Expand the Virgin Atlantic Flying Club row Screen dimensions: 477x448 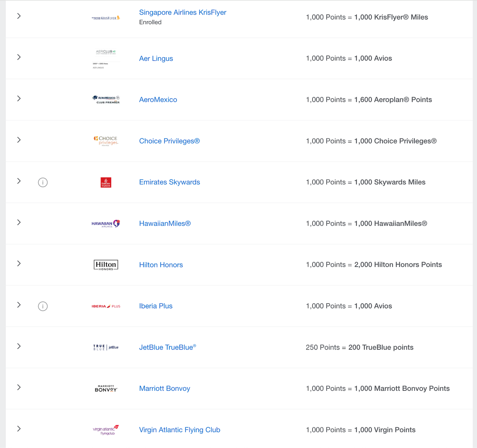(x=19, y=429)
